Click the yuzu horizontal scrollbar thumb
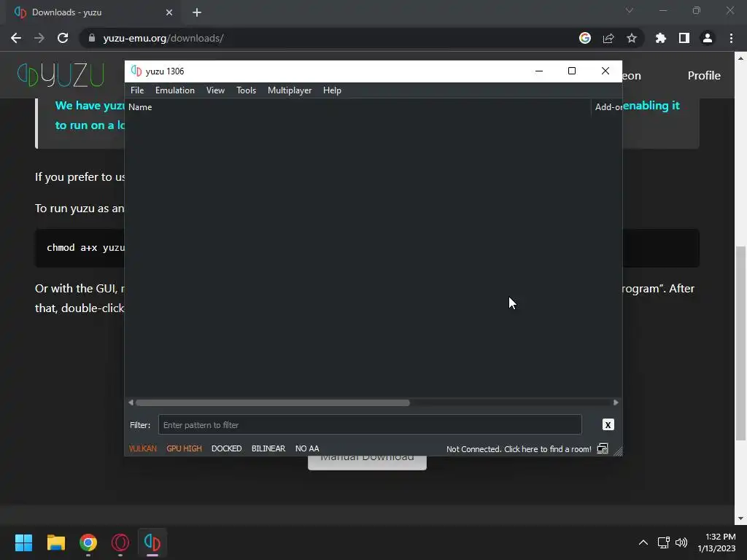Viewport: 747px width, 560px height. click(273, 402)
